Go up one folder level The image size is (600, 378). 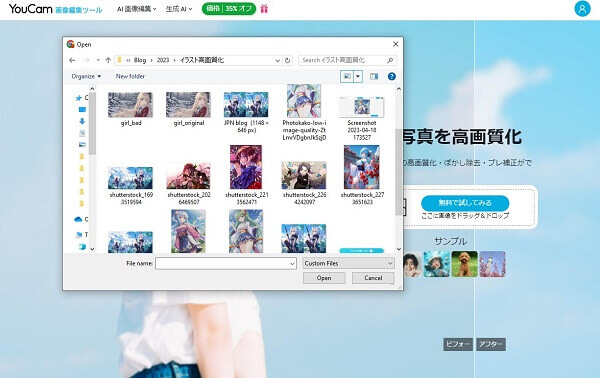[x=108, y=60]
